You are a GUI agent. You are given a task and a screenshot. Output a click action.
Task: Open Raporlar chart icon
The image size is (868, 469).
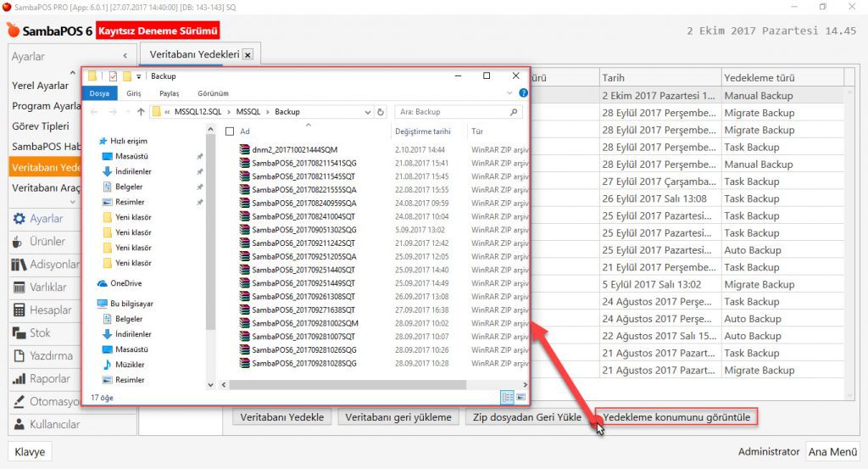[x=19, y=379]
